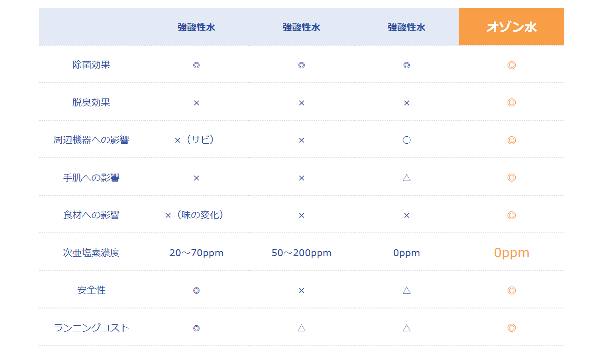Select the 周辺機器への影響 row label
590x364 pixels.
[x=92, y=140]
